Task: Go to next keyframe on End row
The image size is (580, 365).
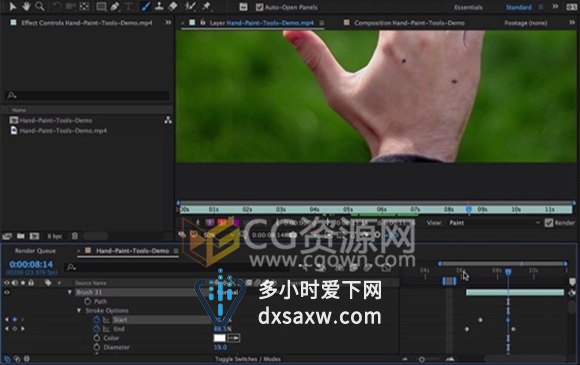Action: (23, 328)
